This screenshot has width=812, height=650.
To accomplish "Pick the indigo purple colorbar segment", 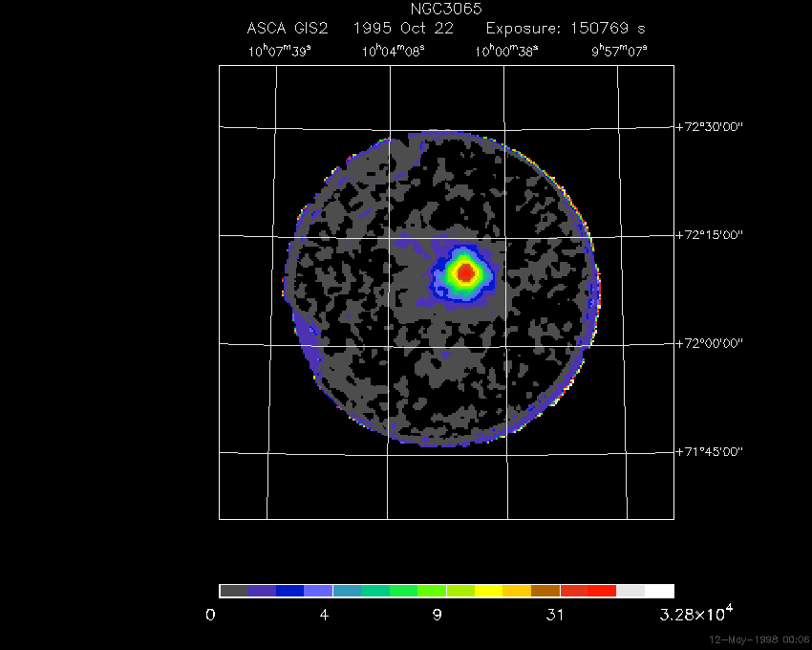I will (x=262, y=591).
